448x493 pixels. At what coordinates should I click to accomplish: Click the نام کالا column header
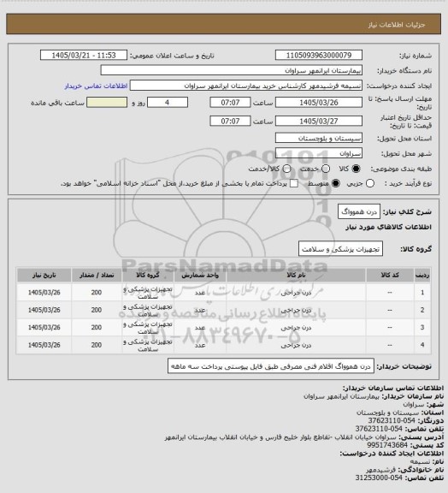296,275
